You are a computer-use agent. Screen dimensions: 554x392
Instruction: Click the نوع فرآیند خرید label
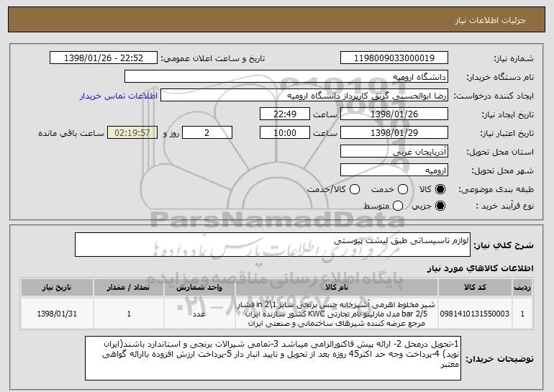click(x=504, y=206)
